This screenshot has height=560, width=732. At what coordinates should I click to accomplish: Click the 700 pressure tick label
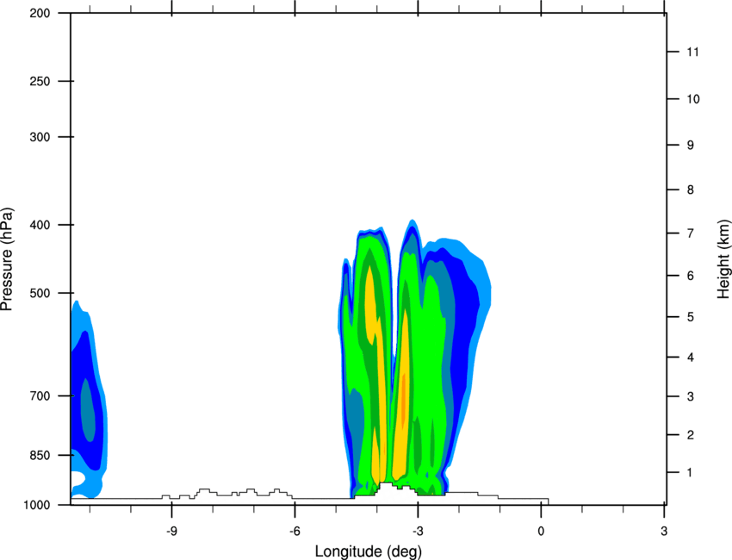[40, 395]
